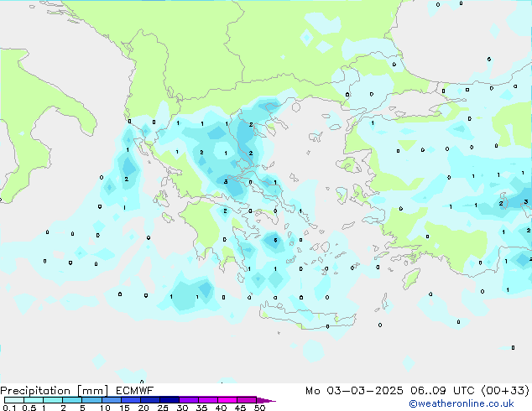Pick the 35–40 mm violet legend swatch

pos(208,400)
